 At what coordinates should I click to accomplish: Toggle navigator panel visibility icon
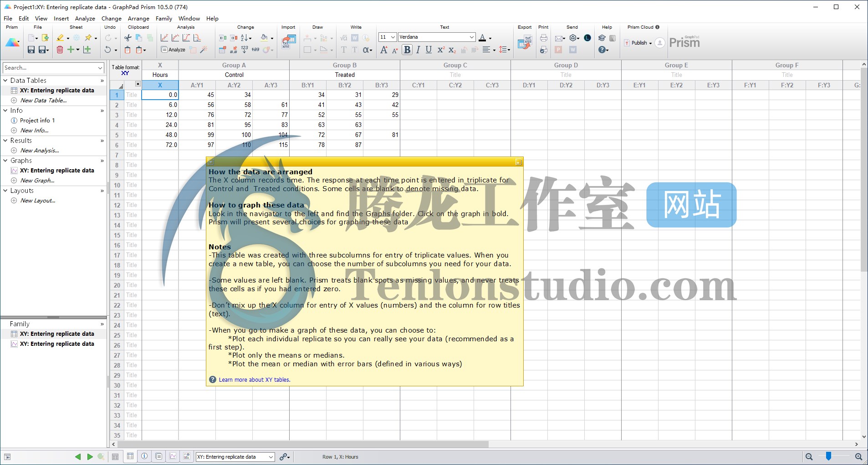point(7,457)
